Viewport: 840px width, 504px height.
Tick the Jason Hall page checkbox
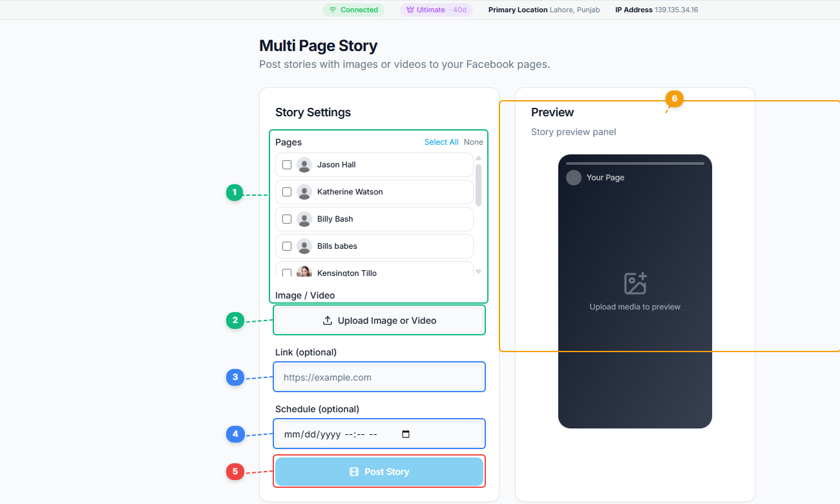point(287,165)
